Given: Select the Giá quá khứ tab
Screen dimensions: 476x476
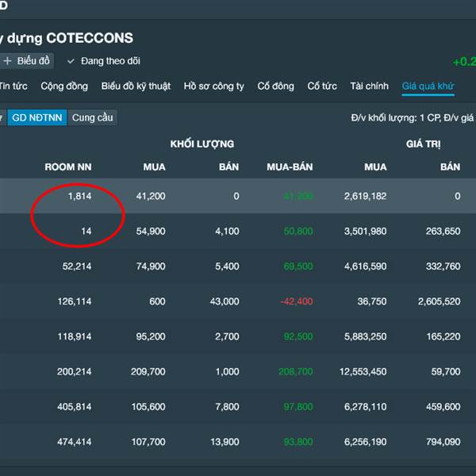Looking at the screenshot, I should [428, 86].
